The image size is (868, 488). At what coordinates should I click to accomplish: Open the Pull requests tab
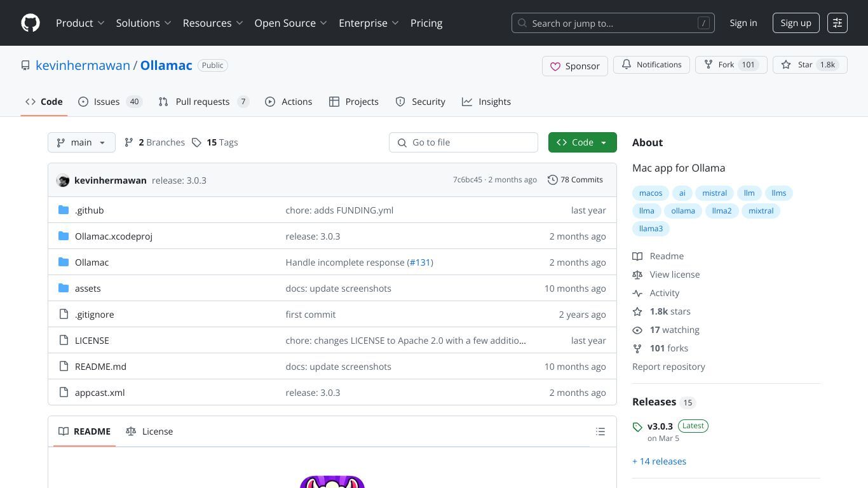tap(203, 102)
